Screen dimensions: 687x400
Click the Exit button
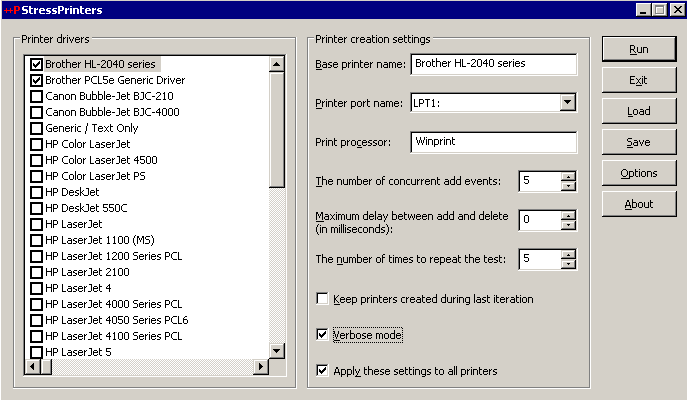coord(639,80)
